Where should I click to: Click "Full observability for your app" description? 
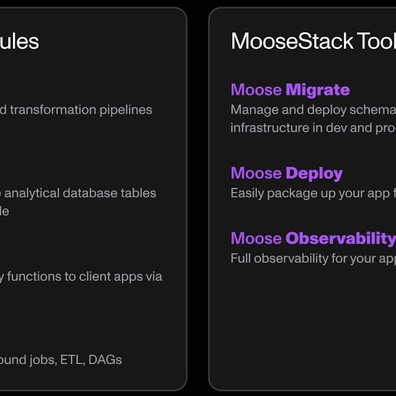[313, 258]
